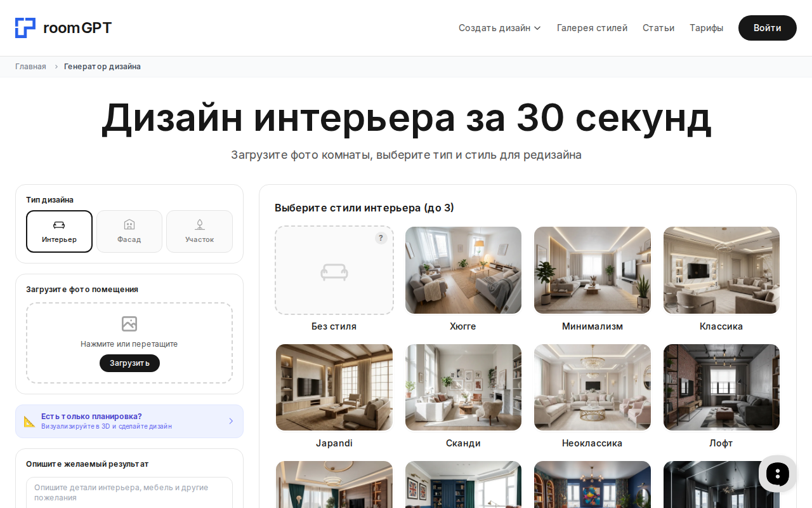Select the Хюгге style thumbnail

(x=463, y=270)
